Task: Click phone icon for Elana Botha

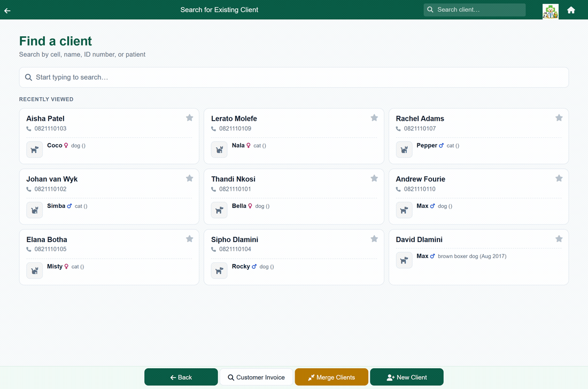Action: (x=29, y=250)
